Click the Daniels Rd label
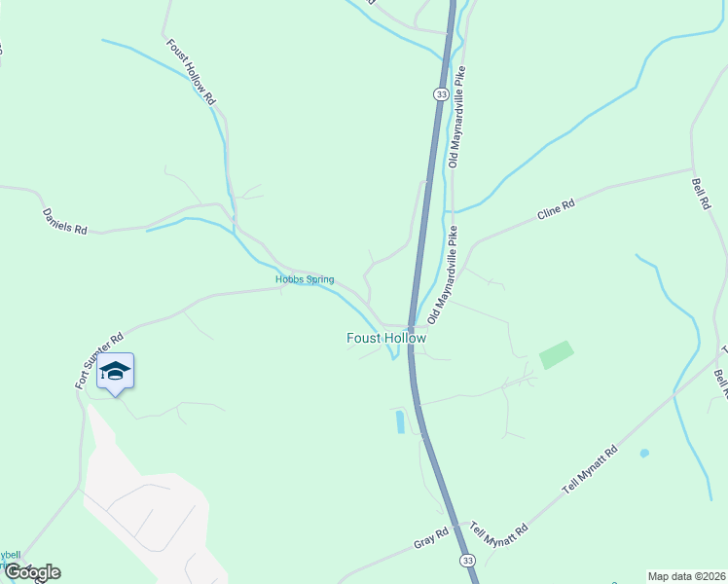This screenshot has height=584, width=728. coord(64,222)
